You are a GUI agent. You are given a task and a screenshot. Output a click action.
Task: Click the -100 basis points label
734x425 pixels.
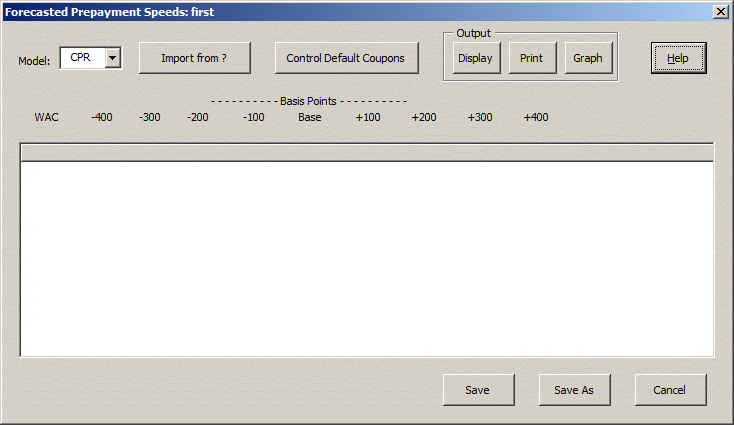coord(253,117)
